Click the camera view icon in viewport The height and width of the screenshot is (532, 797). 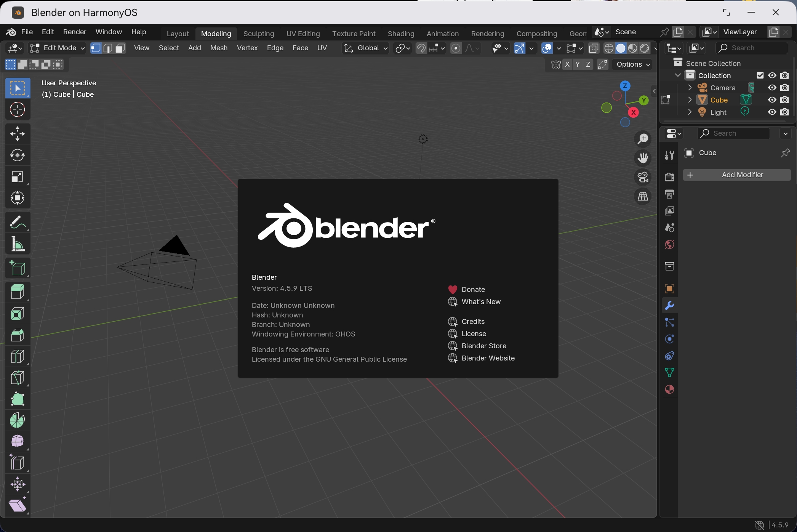pos(643,177)
